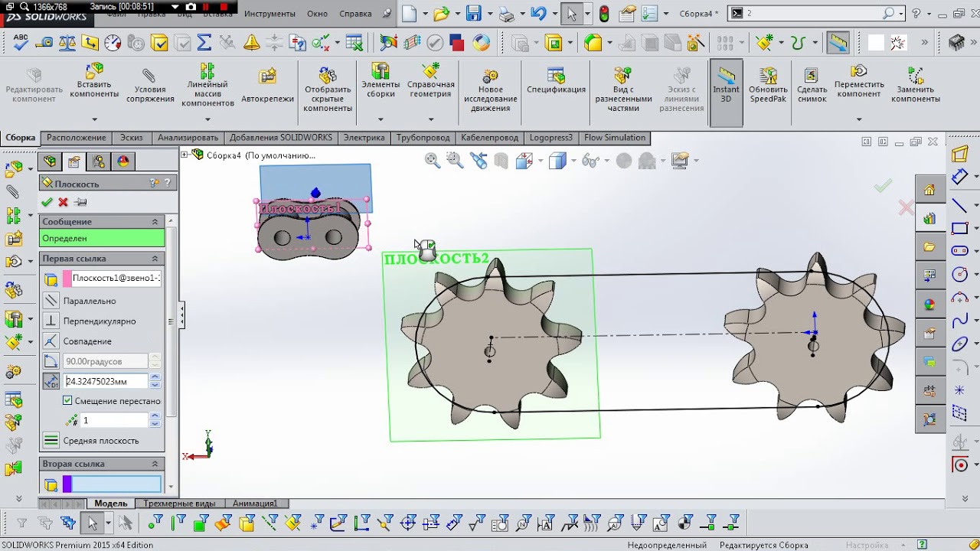The width and height of the screenshot is (980, 551).
Task: Switch to Добавления SOLIDWORKS tab
Action: click(281, 138)
